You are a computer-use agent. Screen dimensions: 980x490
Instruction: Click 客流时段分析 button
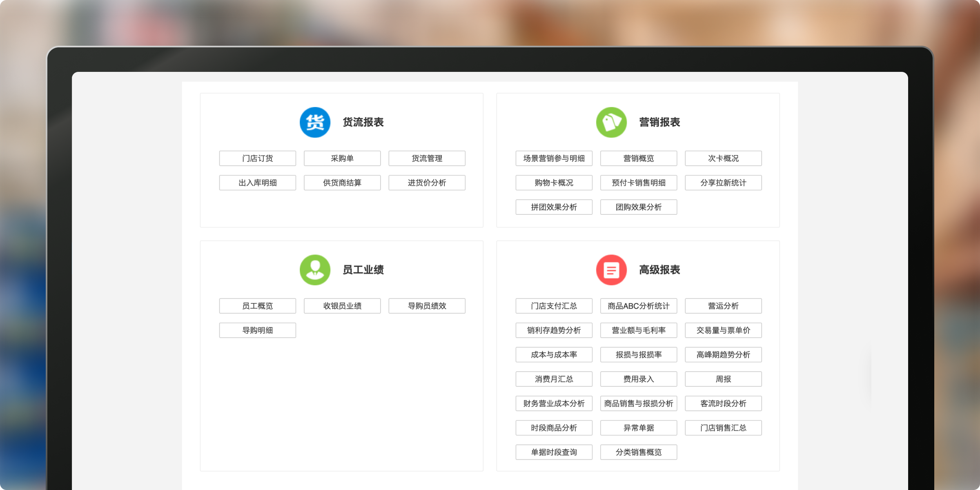[x=724, y=403]
